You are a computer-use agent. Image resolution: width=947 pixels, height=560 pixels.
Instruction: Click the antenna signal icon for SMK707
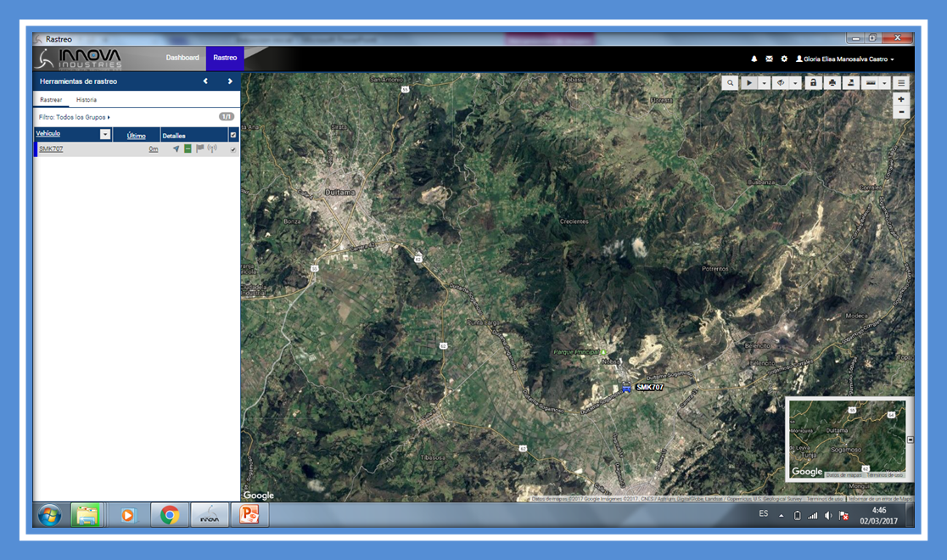click(212, 149)
